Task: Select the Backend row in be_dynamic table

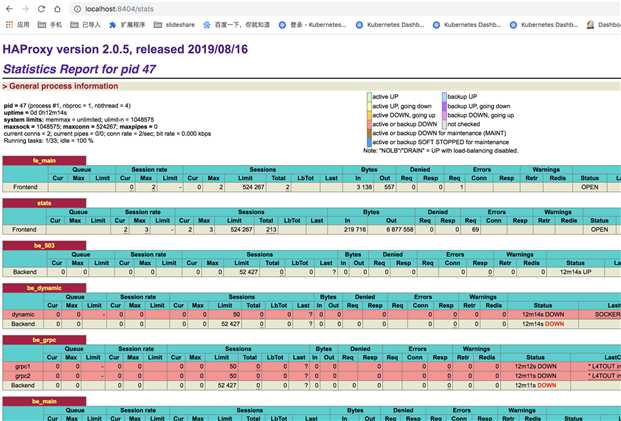Action: (x=312, y=324)
